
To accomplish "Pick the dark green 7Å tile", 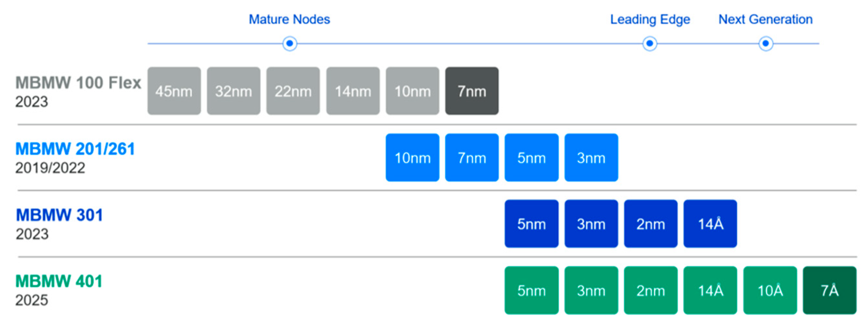I will pyautogui.click(x=829, y=290).
